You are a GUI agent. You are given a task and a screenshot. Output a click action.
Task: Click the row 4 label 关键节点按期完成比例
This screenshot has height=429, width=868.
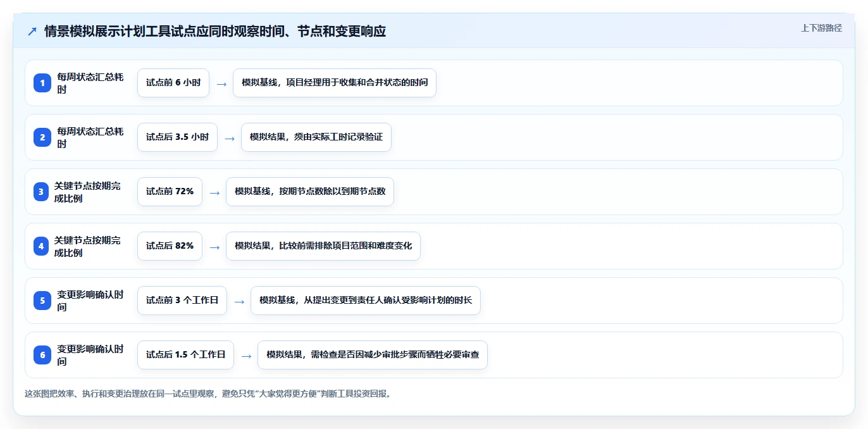(x=87, y=246)
